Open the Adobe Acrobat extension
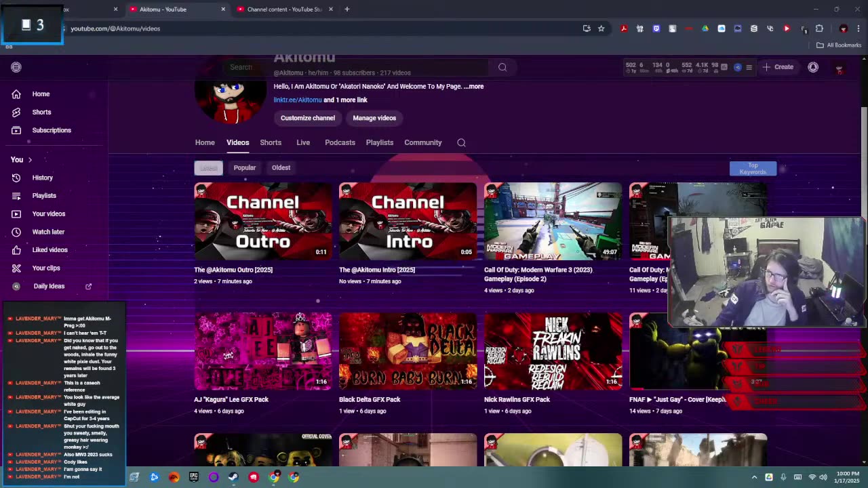 point(623,28)
